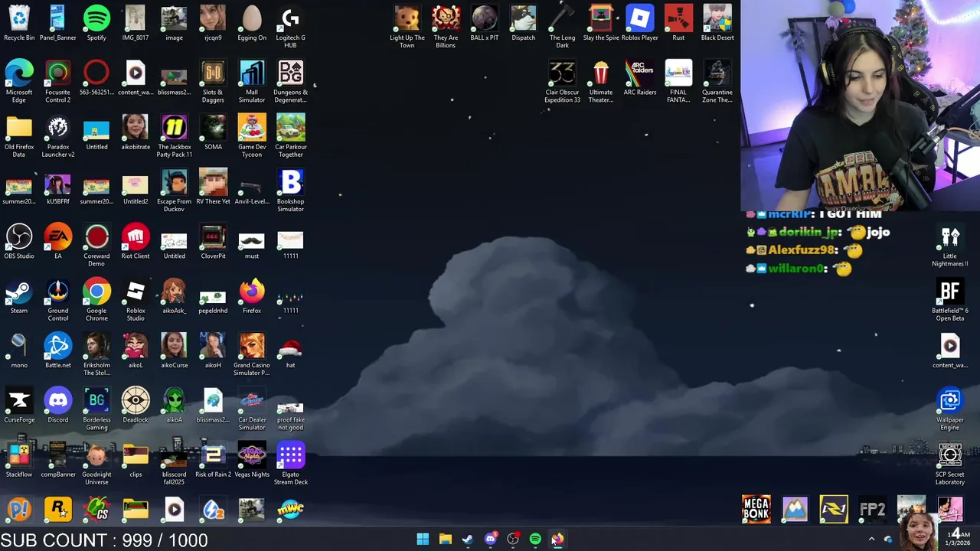Launch Slots & Daggers game
The width and height of the screenshot is (980, 551).
[x=213, y=81]
